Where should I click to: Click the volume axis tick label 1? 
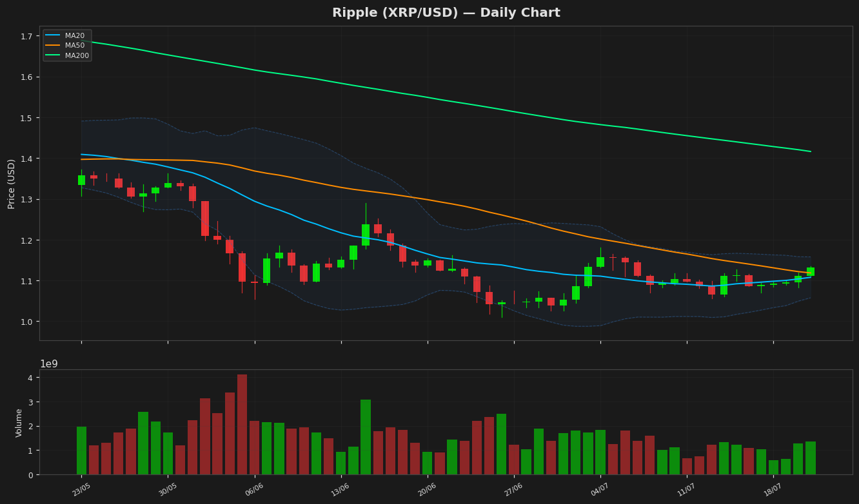click(30, 451)
